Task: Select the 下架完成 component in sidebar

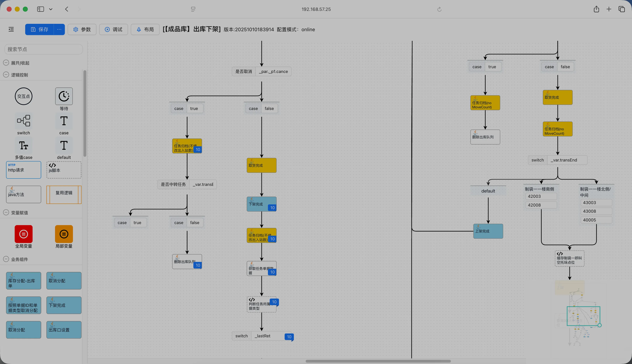Action: coord(64,305)
